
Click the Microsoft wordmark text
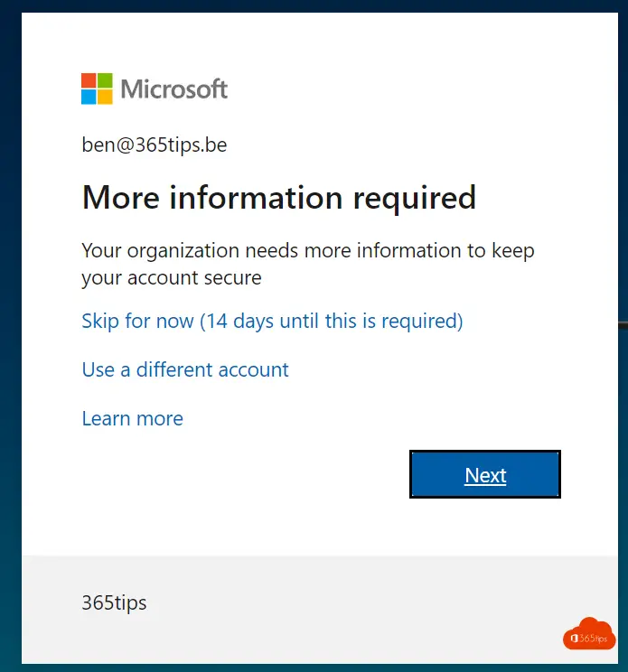pyautogui.click(x=174, y=89)
